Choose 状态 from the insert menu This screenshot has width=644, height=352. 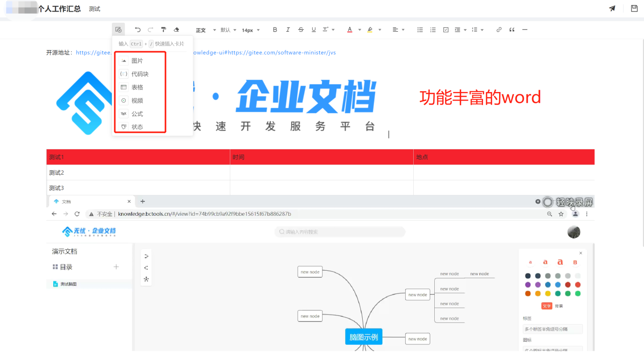(x=153, y=127)
